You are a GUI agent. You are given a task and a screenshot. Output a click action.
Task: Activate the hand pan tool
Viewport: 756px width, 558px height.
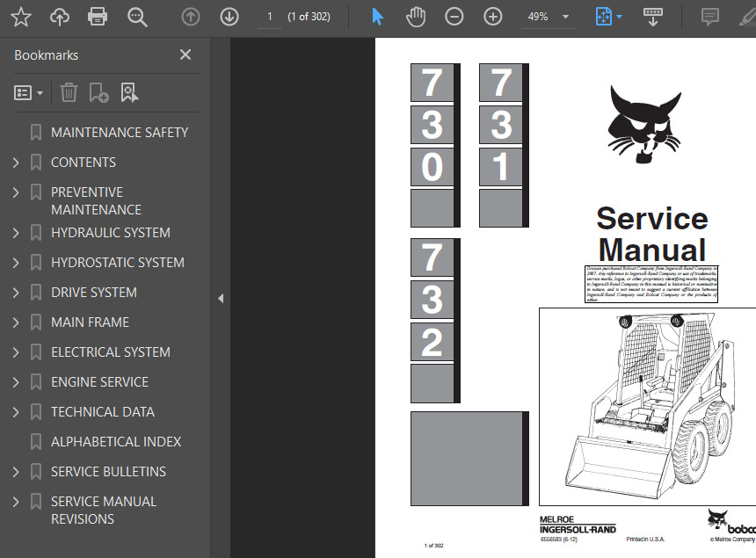[x=416, y=17]
